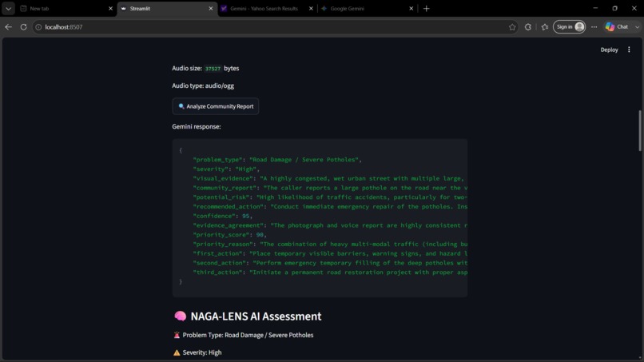The image size is (644, 362).
Task: Close the Streamlit tab
Action: click(211, 8)
